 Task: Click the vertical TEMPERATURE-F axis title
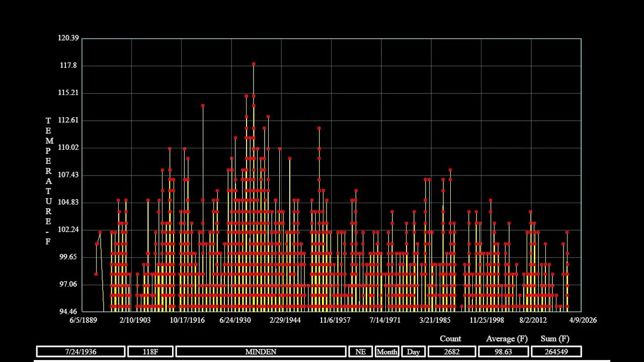pyautogui.click(x=48, y=181)
